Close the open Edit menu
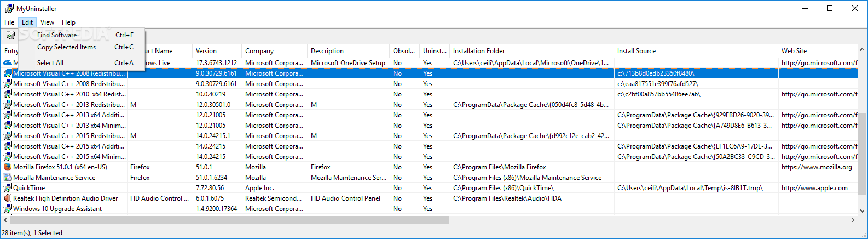868x239 pixels. [27, 22]
